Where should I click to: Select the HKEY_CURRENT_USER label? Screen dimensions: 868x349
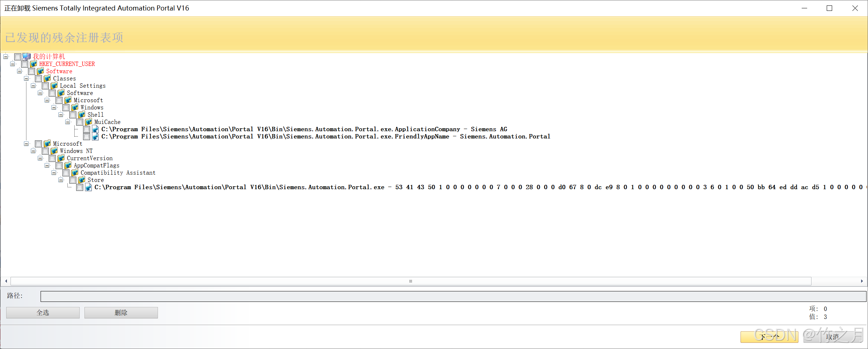tap(67, 64)
